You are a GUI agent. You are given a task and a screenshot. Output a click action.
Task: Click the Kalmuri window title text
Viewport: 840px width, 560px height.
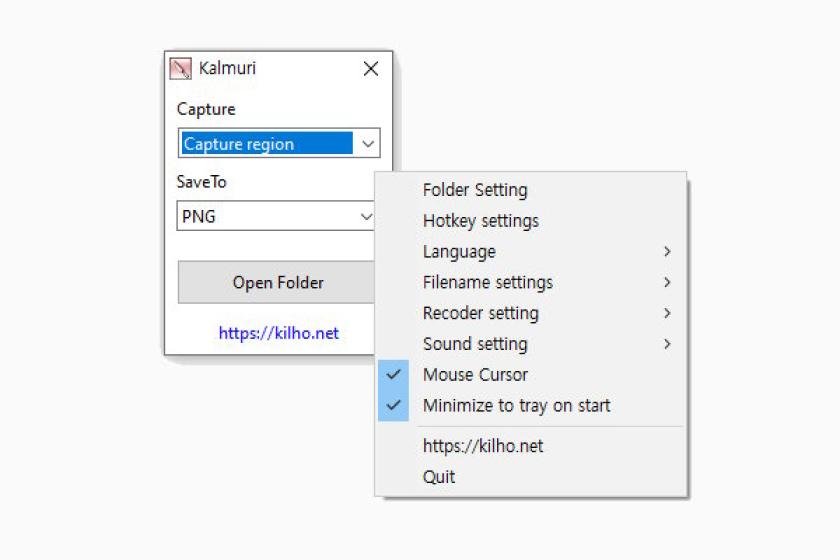tap(227, 68)
